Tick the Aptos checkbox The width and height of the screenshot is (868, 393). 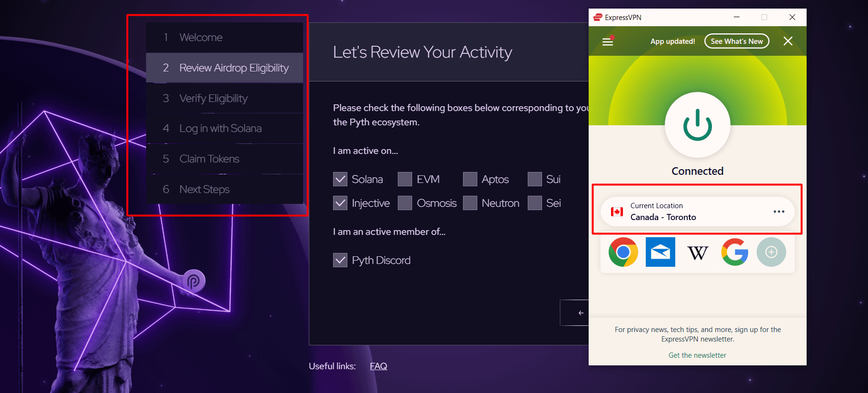(470, 180)
